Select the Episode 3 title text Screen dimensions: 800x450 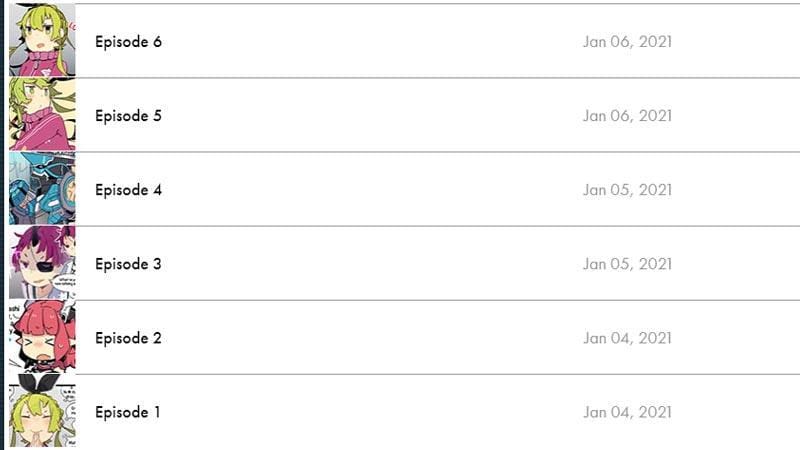128,264
